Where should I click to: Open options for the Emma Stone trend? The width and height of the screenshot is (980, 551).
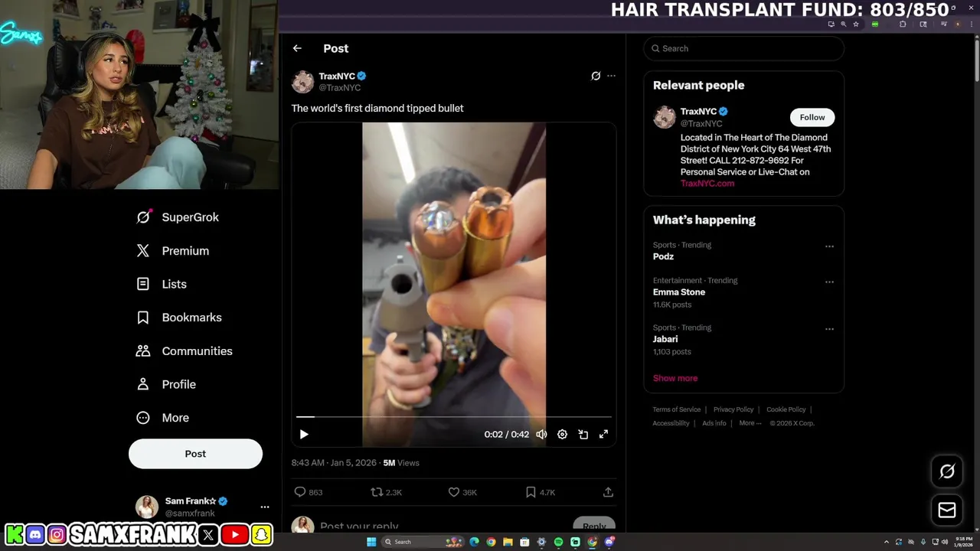click(x=829, y=282)
